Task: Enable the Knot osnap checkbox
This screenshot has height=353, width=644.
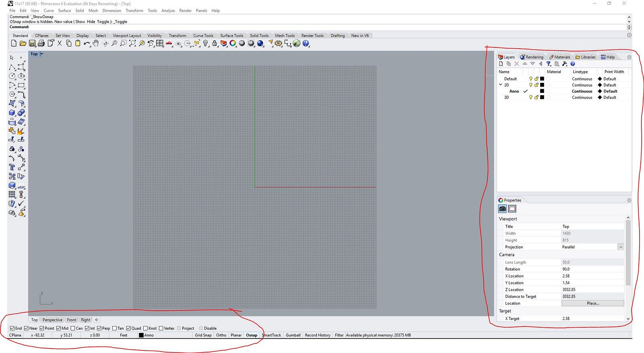Action: (x=145, y=328)
